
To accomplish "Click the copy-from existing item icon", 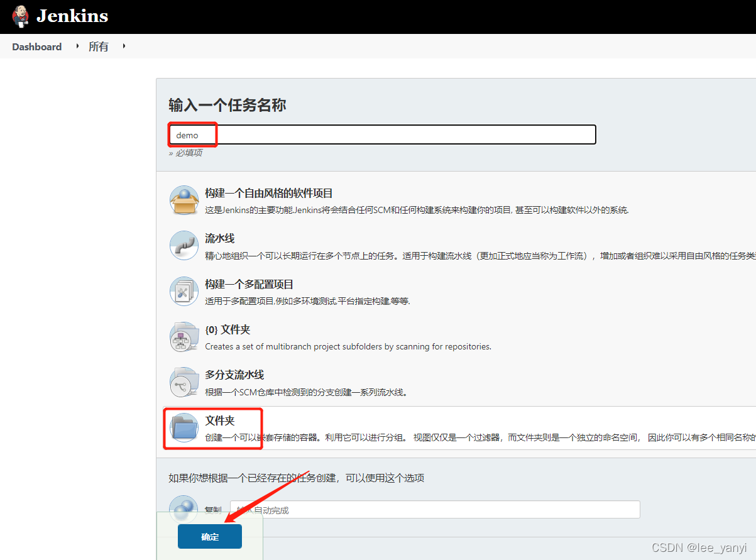I will [x=184, y=510].
